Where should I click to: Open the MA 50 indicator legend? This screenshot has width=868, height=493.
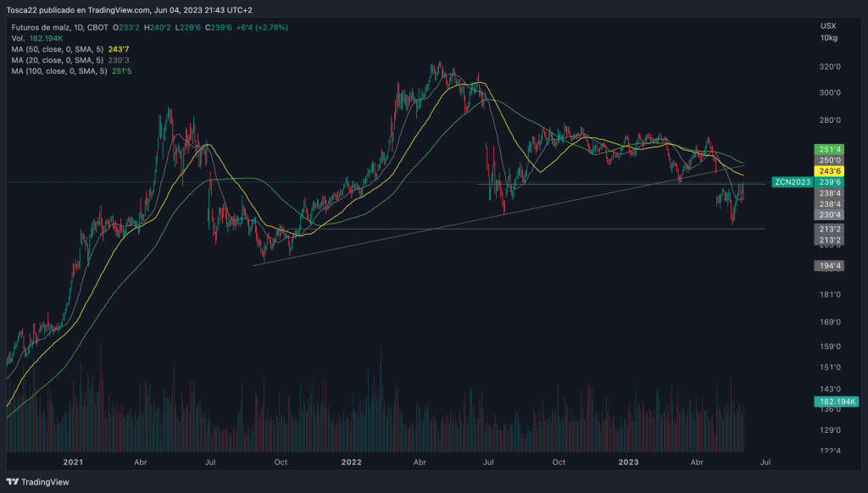point(58,49)
